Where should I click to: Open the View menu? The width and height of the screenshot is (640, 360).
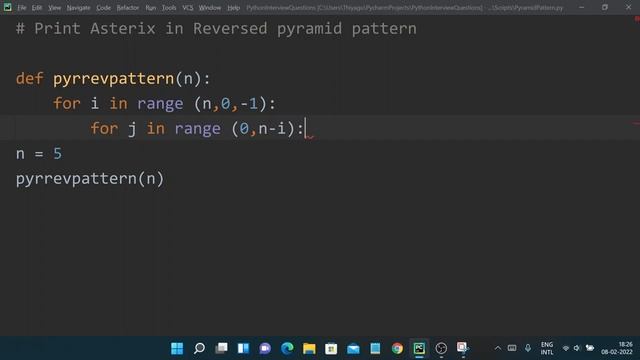tap(54, 8)
